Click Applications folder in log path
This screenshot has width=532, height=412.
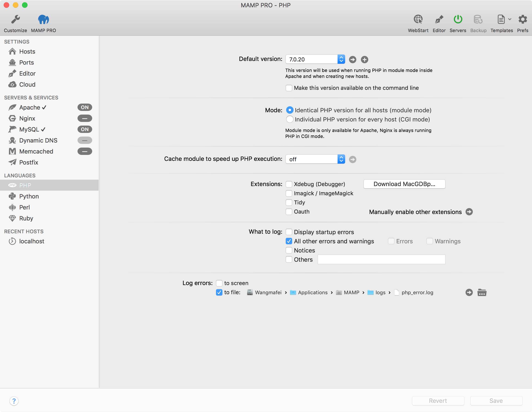point(309,292)
